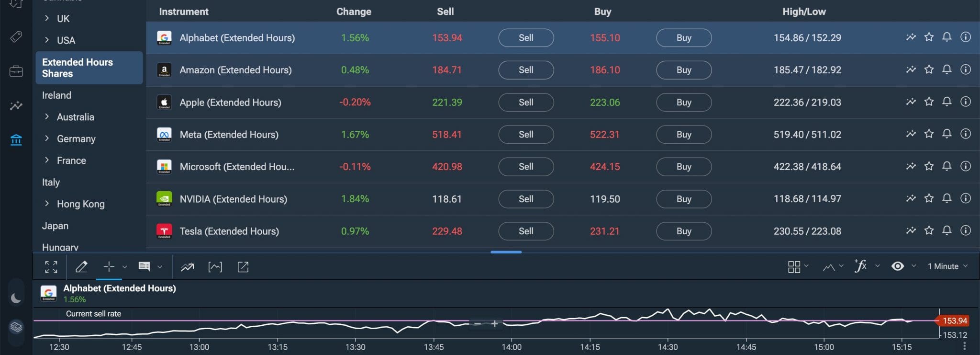980x355 pixels.
Task: Sort by Change column header
Action: pos(354,11)
